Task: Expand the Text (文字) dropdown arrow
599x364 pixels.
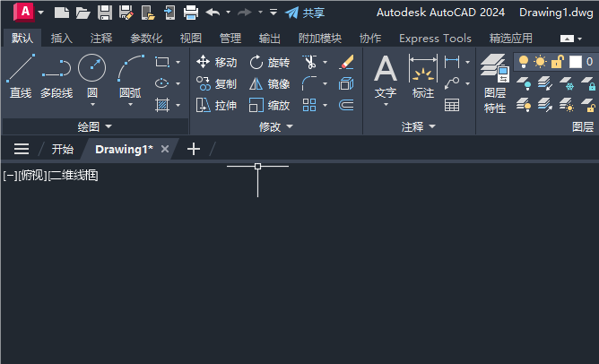Action: point(386,105)
